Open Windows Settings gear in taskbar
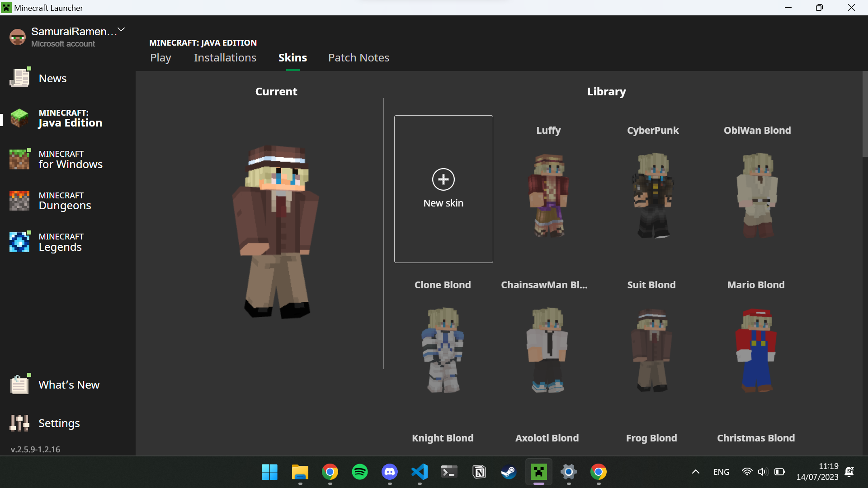Image resolution: width=868 pixels, height=488 pixels. [x=569, y=472]
